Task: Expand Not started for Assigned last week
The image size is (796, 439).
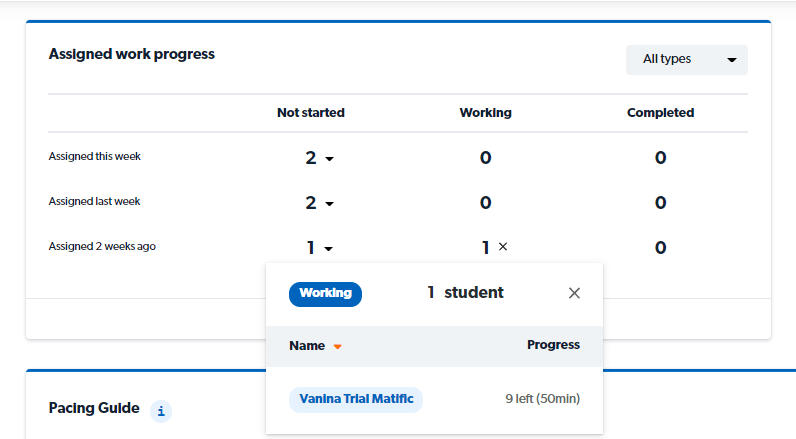Action: 319,203
